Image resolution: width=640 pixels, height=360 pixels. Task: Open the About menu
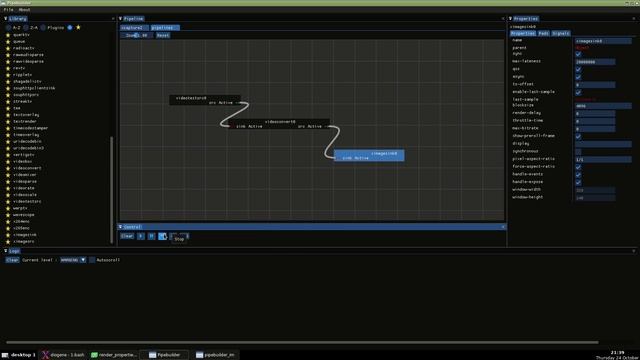pos(24,9)
